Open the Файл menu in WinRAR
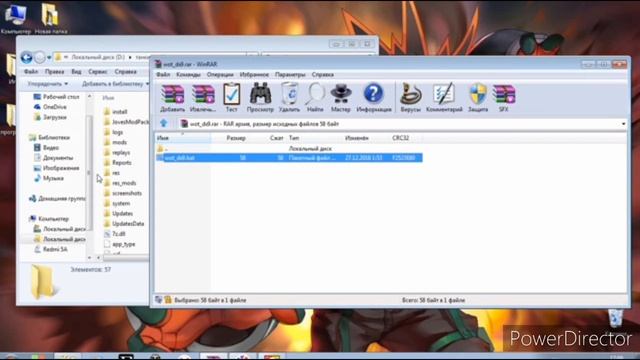Viewport: 640px width, 360px height. coord(163,75)
